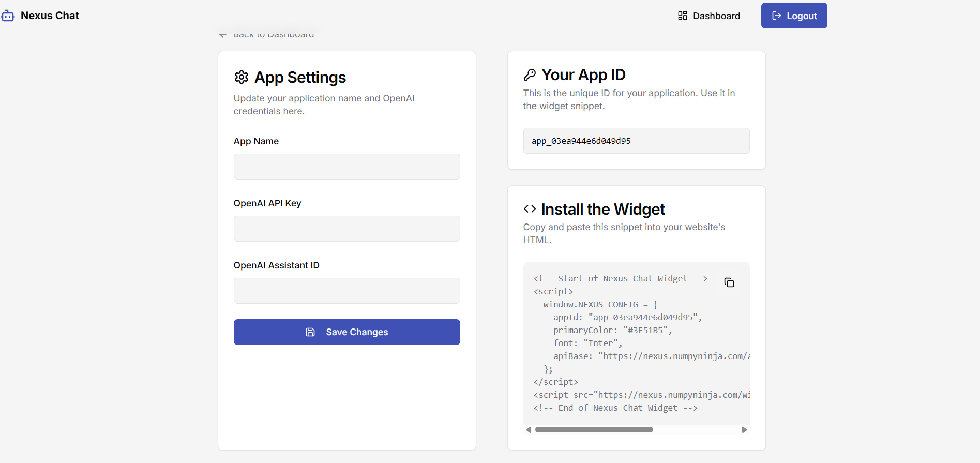Click the '<!-- End of Nexus Chat Widget -->' comment
980x463 pixels.
pyautogui.click(x=615, y=408)
